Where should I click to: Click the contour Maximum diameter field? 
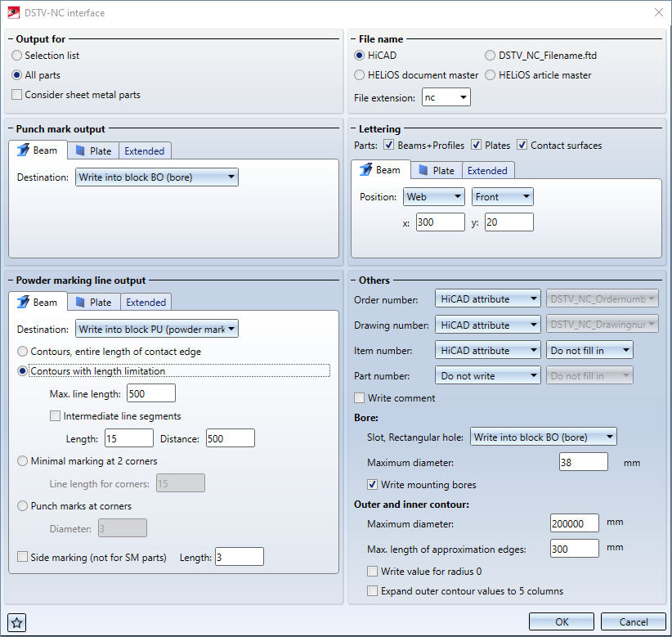pyautogui.click(x=575, y=523)
